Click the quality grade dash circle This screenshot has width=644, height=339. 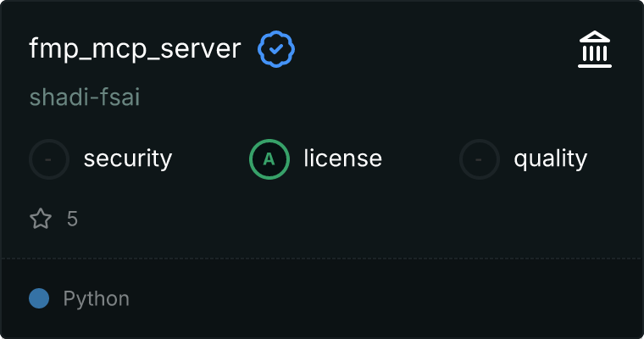click(480, 158)
